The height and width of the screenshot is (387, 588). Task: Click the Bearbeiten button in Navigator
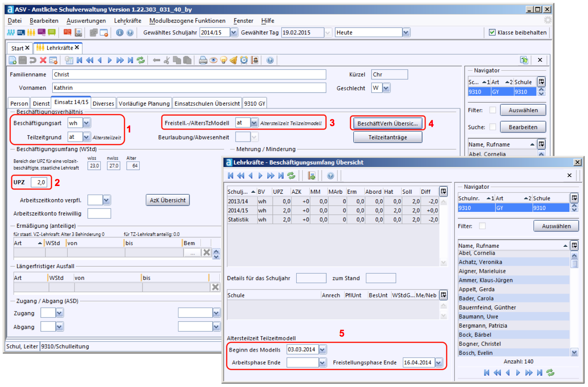pyautogui.click(x=523, y=127)
